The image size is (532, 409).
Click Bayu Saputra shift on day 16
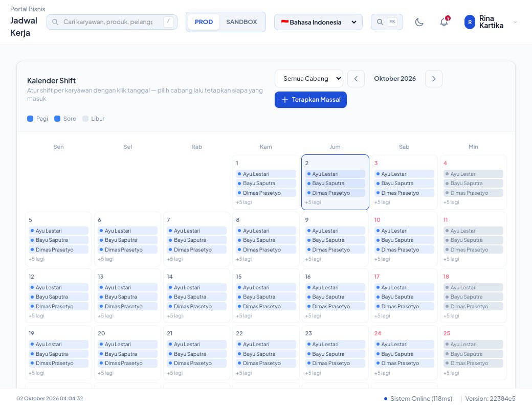(335, 297)
